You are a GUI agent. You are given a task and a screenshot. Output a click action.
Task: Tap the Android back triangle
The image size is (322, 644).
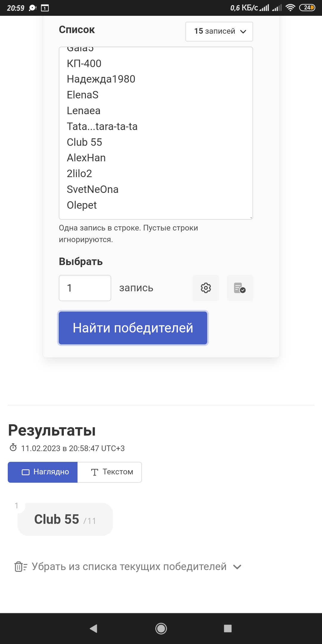tap(94, 628)
